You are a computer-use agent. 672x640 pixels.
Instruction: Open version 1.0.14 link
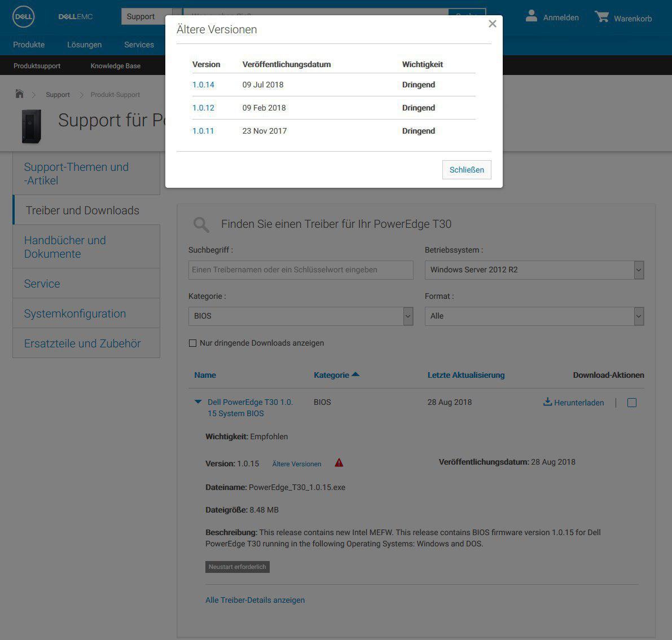click(203, 85)
